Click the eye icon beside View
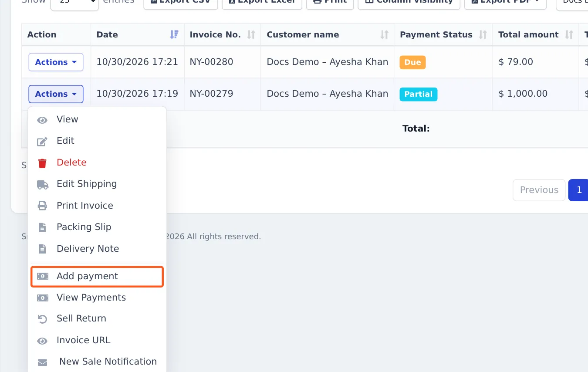This screenshot has width=588, height=372. (x=42, y=120)
